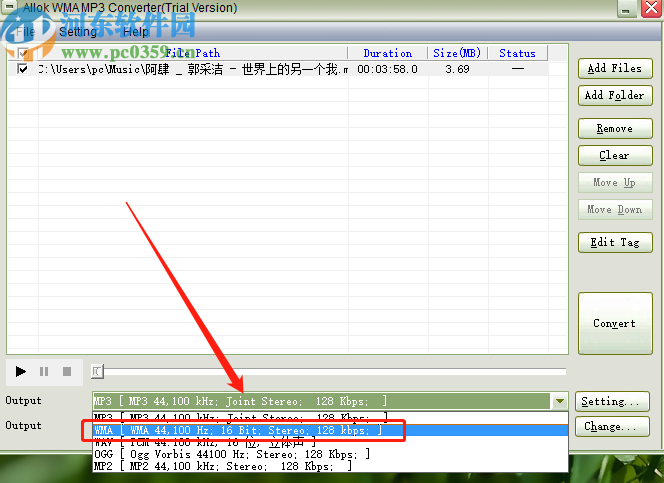This screenshot has width=664, height=483.
Task: Open the Edit Tag dialog
Action: tap(615, 242)
